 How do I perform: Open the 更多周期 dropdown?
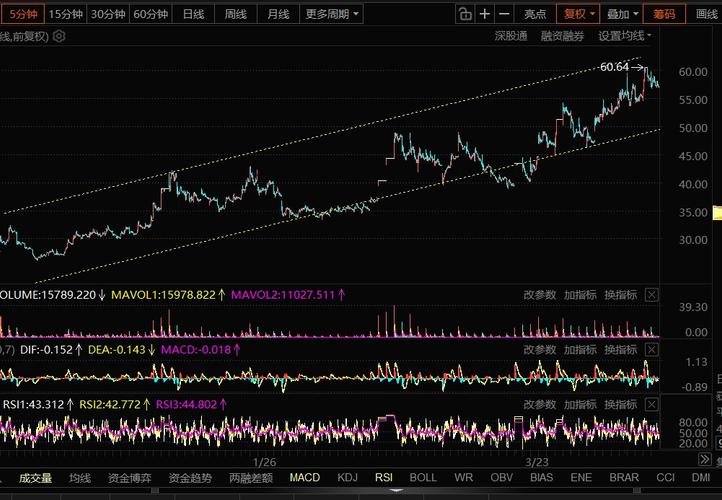332,14
